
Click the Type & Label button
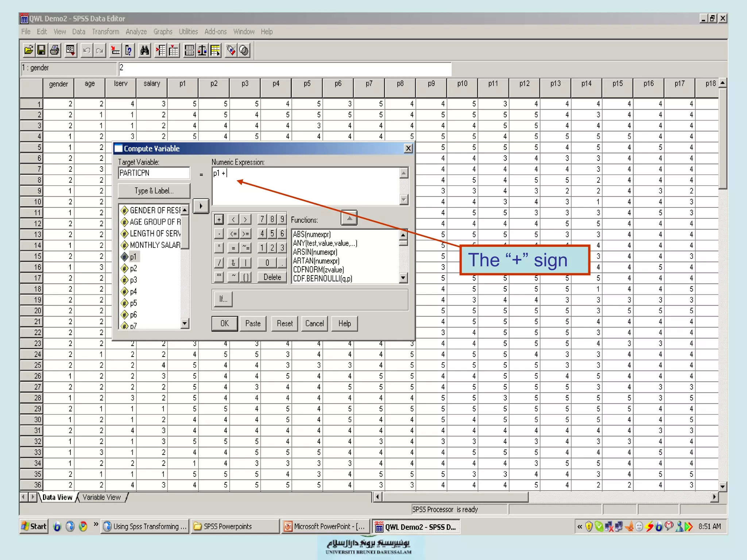(154, 191)
